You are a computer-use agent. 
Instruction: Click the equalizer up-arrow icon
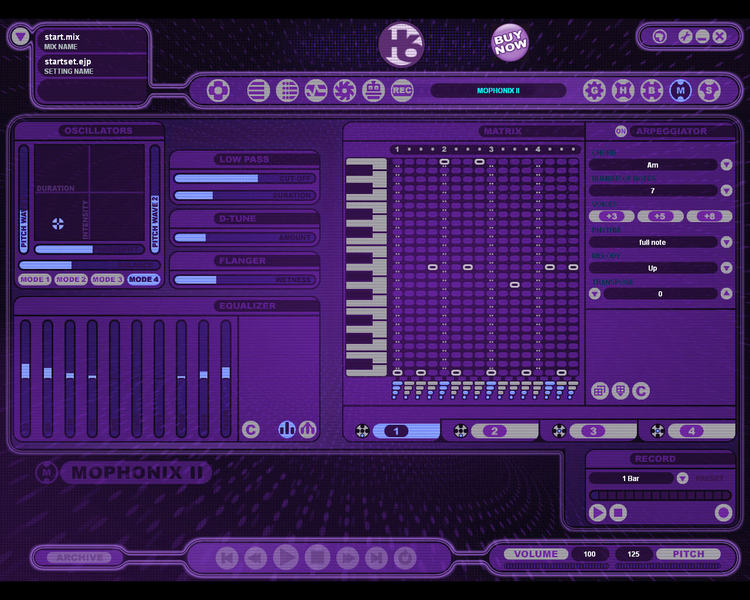pos(308,429)
